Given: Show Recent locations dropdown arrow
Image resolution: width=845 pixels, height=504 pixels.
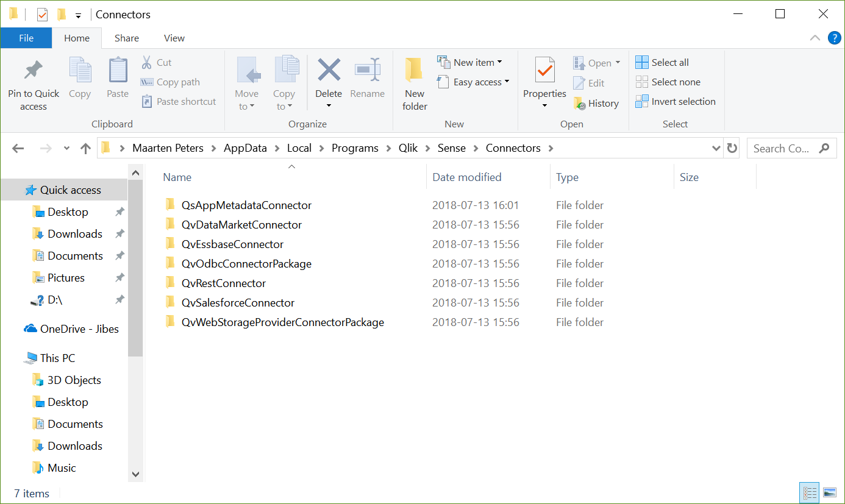Looking at the screenshot, I should (x=66, y=148).
